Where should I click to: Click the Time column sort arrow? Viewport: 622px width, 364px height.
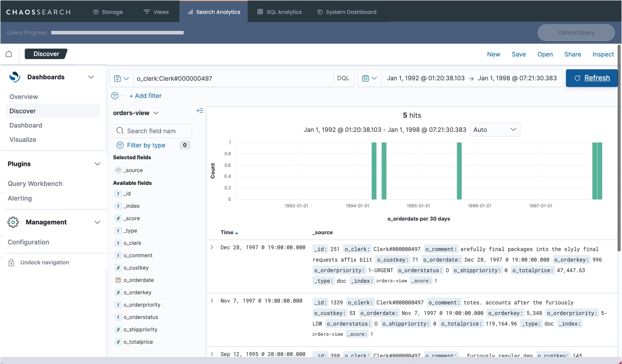point(237,233)
